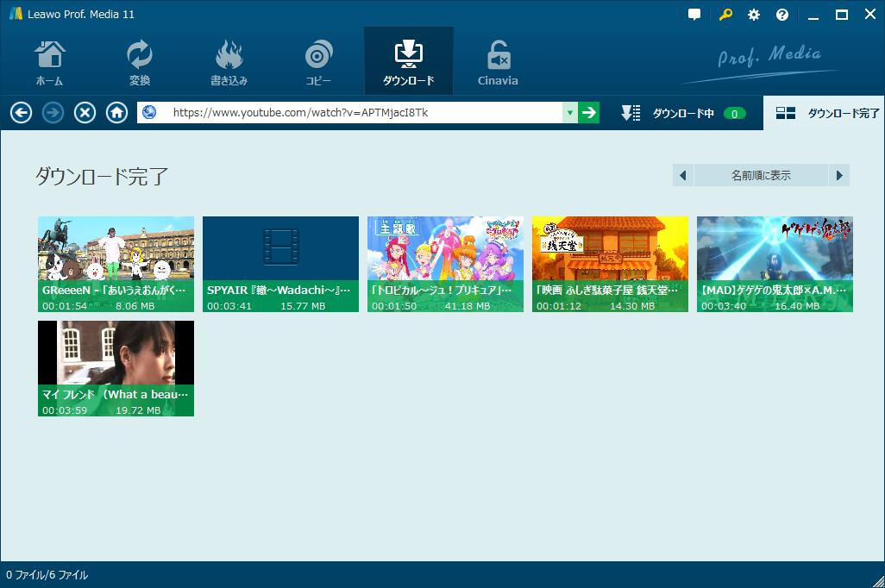
Task: Open the feedback chat bubble icon
Action: point(694,15)
